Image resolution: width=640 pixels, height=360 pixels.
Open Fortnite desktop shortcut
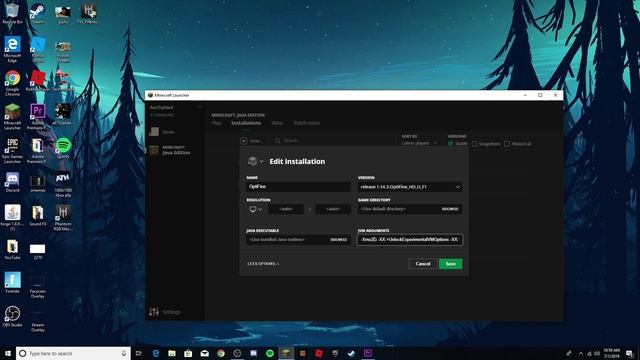(x=12, y=283)
